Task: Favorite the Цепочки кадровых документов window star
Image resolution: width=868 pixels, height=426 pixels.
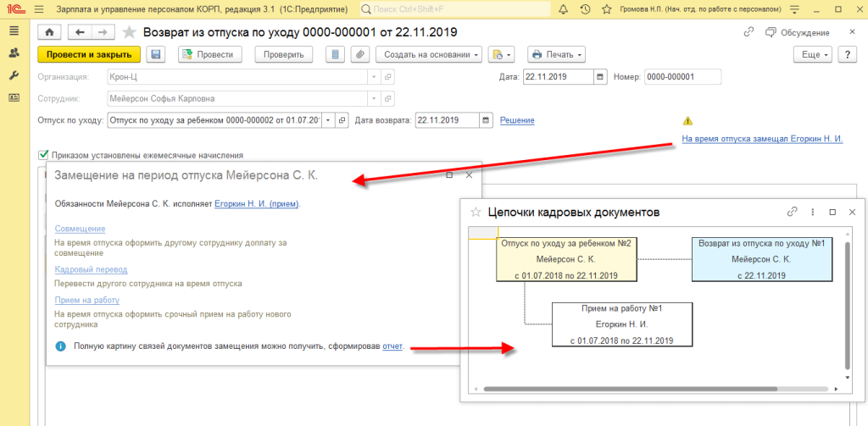Action: [475, 212]
